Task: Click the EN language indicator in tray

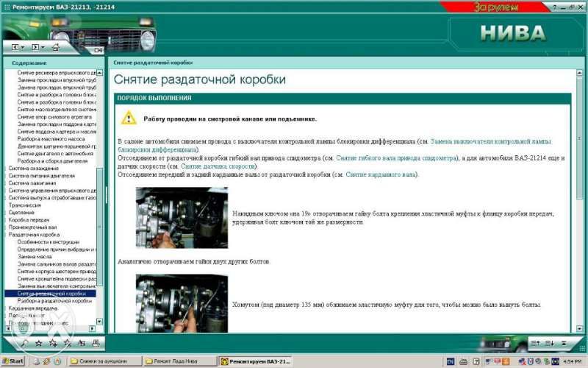Action: point(451,361)
